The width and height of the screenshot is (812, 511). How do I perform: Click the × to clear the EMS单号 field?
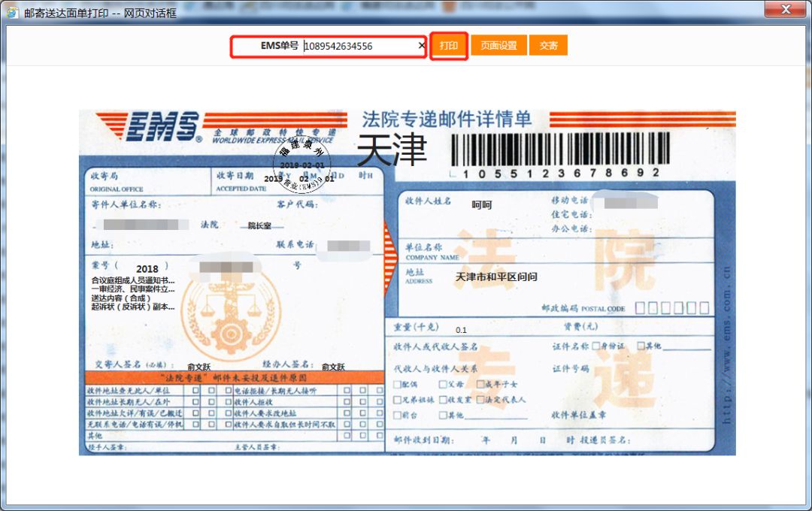click(x=422, y=46)
